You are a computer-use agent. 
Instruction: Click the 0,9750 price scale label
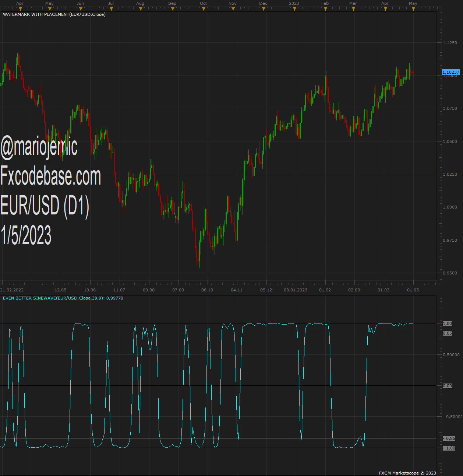tap(450, 240)
